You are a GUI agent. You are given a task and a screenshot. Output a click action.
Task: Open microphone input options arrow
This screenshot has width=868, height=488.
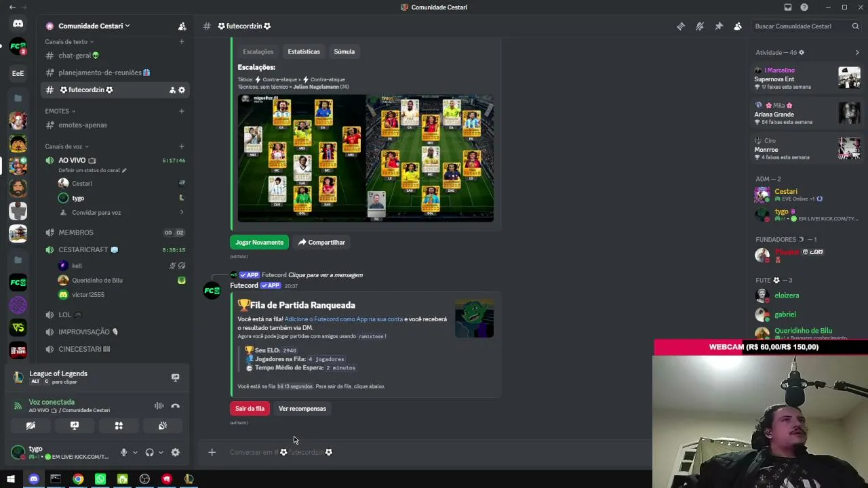(x=135, y=453)
